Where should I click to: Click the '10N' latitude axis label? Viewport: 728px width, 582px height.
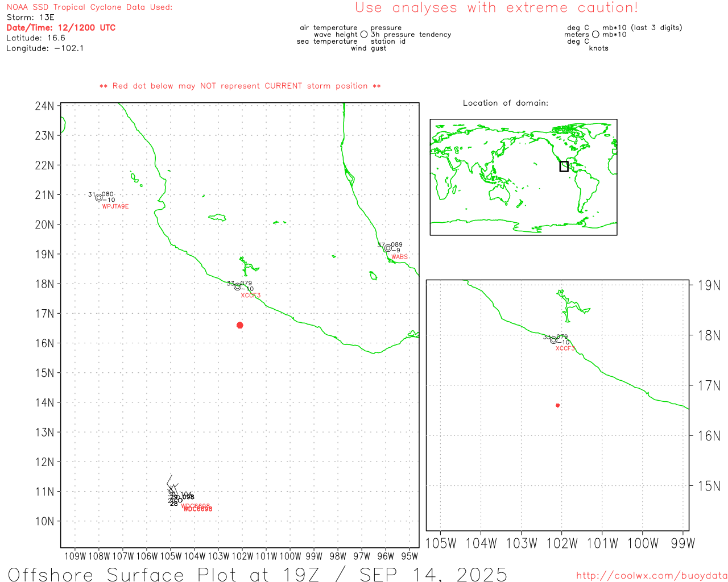click(44, 522)
